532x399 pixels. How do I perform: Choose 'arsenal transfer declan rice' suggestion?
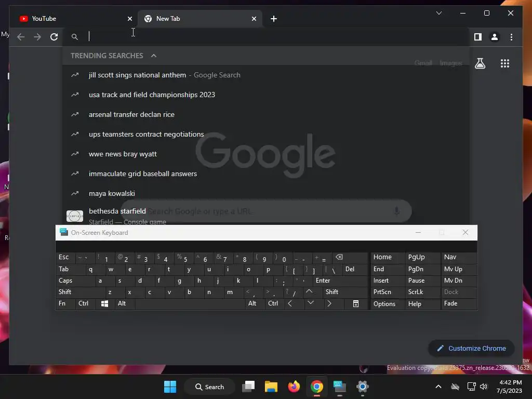coord(265,114)
